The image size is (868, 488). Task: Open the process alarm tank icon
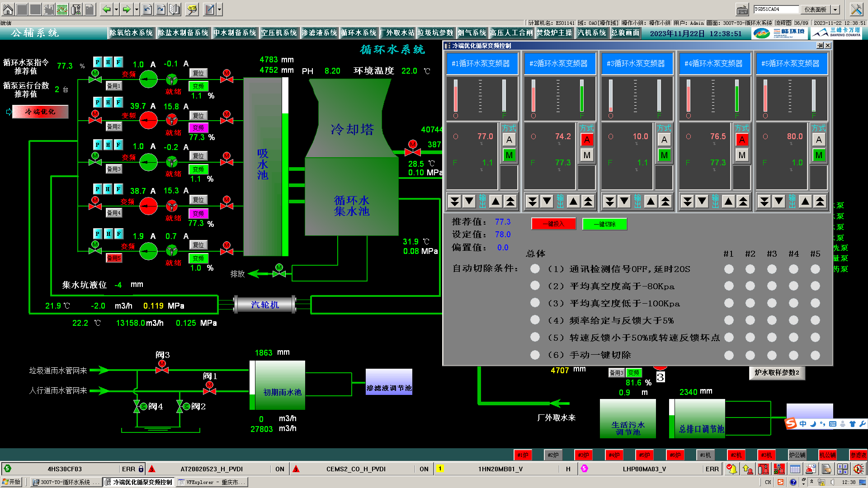(763, 469)
